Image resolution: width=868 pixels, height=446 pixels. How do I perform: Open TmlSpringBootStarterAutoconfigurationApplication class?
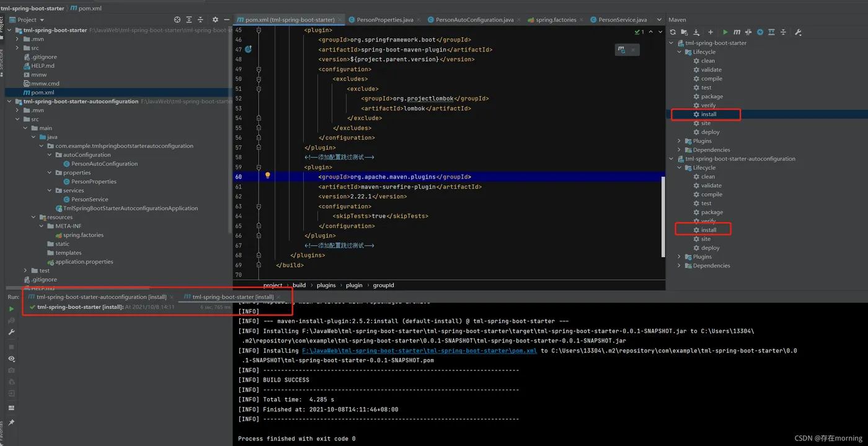tap(131, 208)
